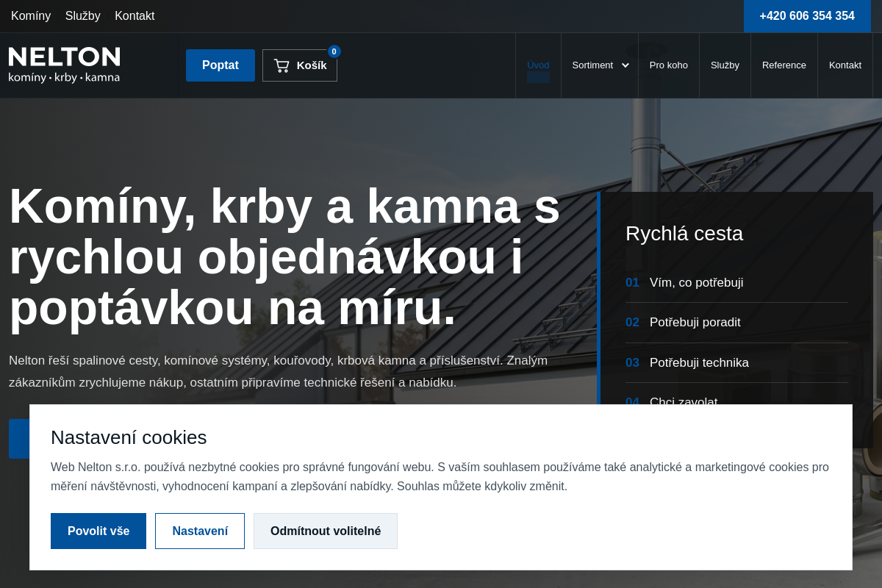Select 'Vím, co potřebuji' quick path
The image size is (882, 588).
point(736,283)
